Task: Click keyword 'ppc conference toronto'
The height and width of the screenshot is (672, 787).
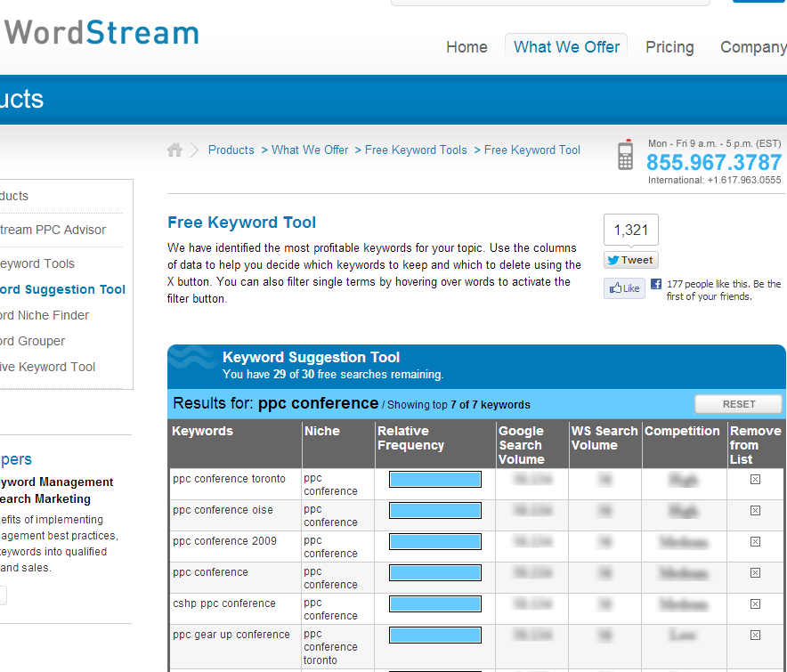Action: (x=229, y=479)
